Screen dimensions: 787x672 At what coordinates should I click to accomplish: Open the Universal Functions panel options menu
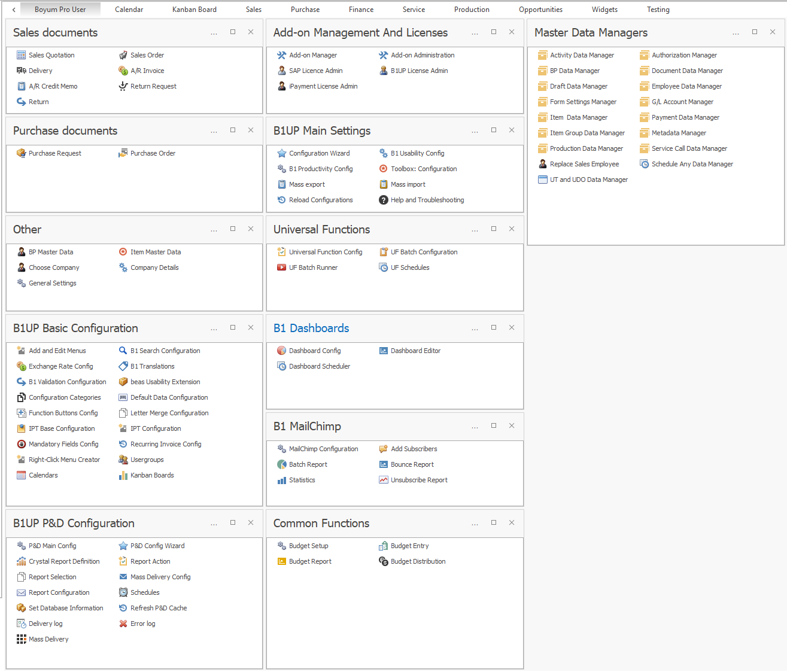click(475, 230)
